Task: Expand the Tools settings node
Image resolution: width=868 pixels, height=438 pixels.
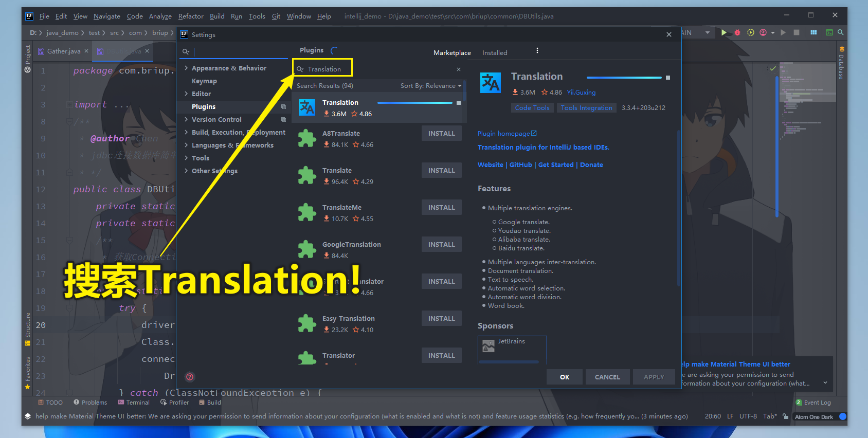Action: [186, 158]
